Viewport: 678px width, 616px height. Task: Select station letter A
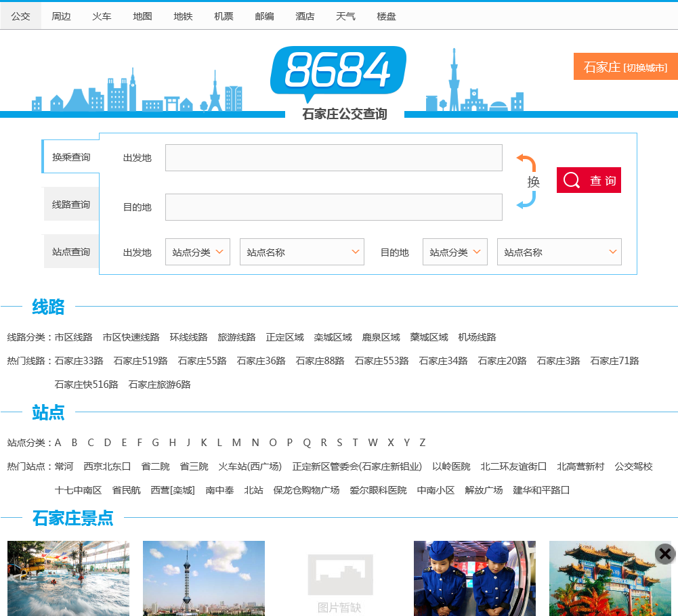pyautogui.click(x=58, y=443)
